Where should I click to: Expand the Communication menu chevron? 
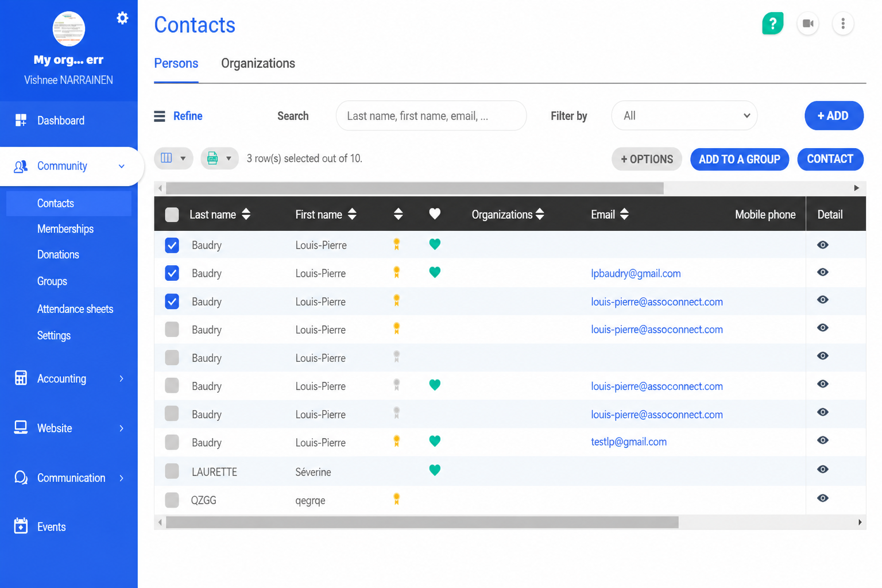(122, 478)
